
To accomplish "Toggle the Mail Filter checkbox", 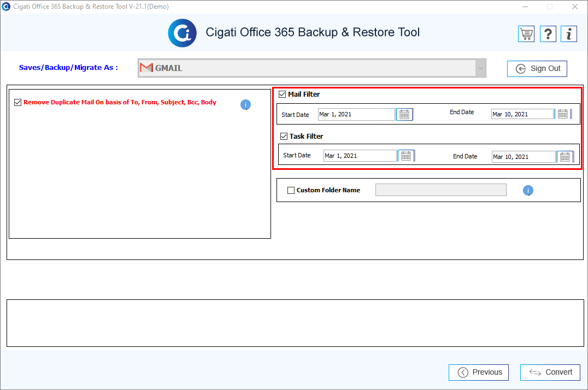I will click(x=283, y=94).
